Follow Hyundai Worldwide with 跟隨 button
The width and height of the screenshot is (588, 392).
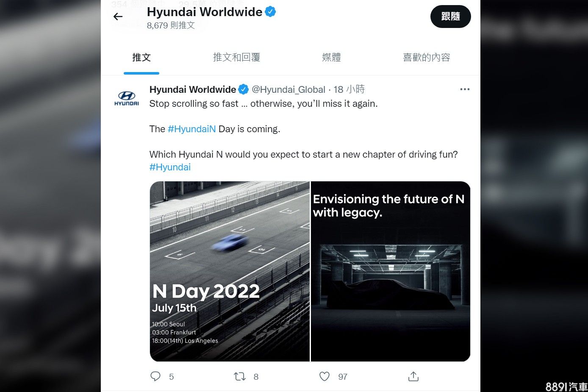coord(451,17)
